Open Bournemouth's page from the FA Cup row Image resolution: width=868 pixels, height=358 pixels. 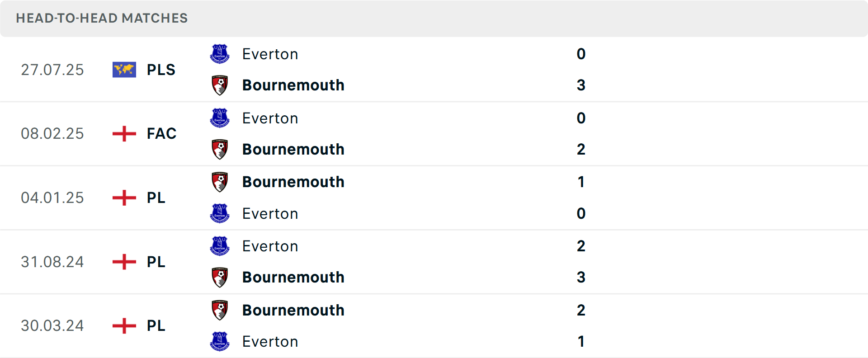pyautogui.click(x=293, y=149)
